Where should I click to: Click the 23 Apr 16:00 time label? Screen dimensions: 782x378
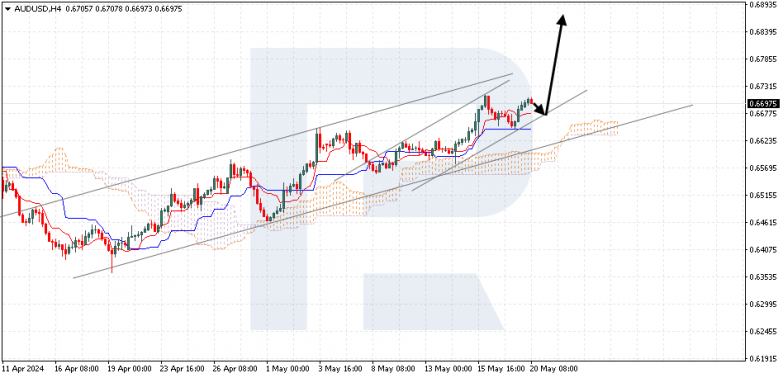coord(182,369)
